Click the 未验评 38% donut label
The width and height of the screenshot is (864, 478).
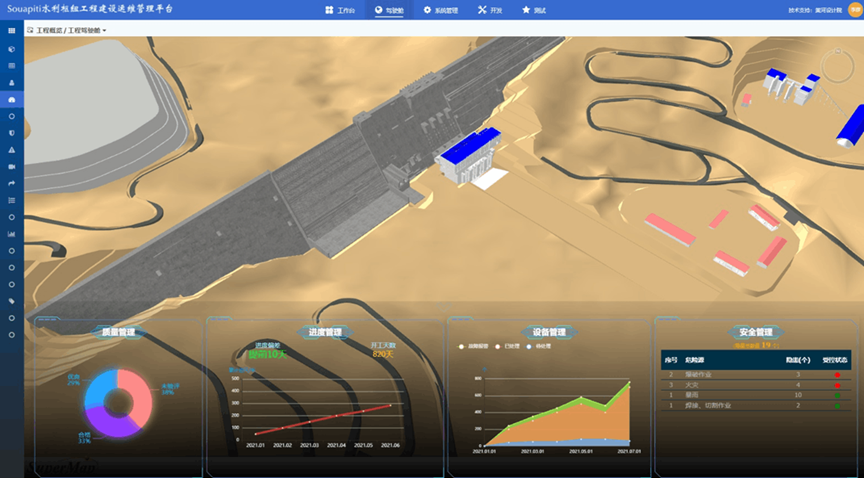pyautogui.click(x=170, y=389)
